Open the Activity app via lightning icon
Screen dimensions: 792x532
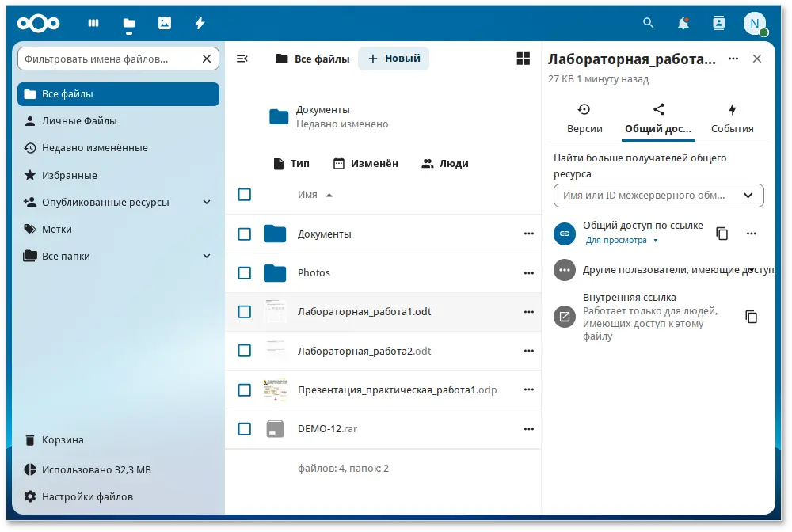(x=200, y=23)
